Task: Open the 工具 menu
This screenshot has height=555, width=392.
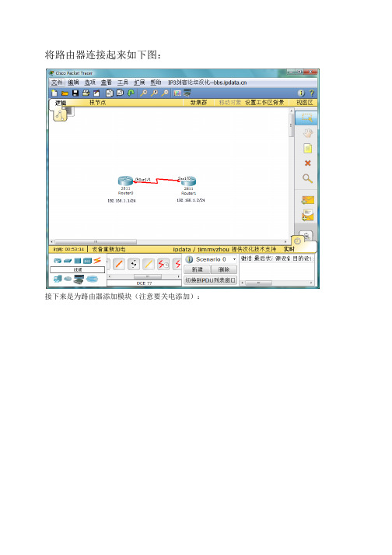Action: (123, 83)
